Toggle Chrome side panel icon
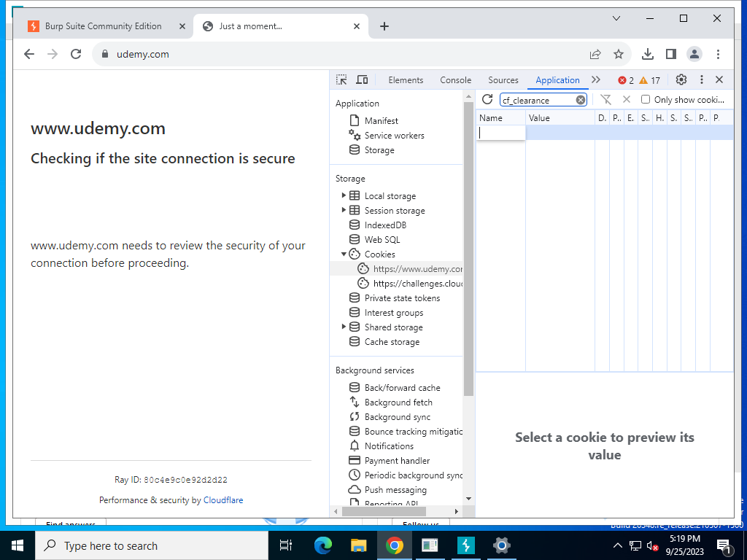This screenshot has width=747, height=560. click(x=671, y=54)
